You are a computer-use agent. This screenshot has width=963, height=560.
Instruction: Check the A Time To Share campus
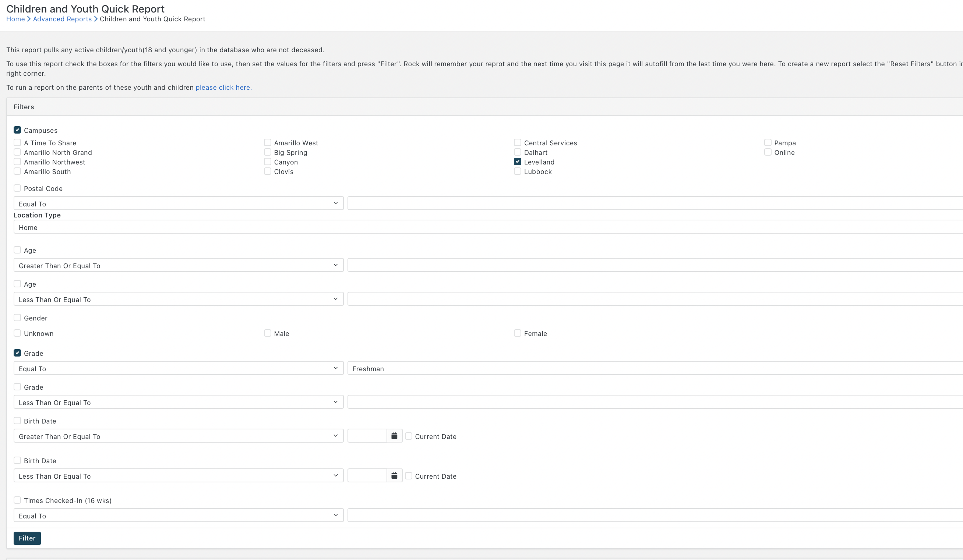(x=17, y=142)
